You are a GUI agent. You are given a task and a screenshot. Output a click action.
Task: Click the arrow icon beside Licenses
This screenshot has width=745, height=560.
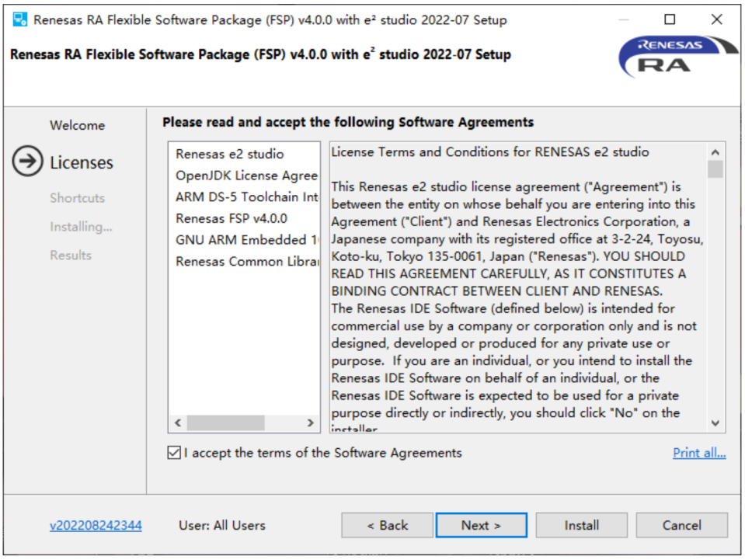[x=27, y=161]
